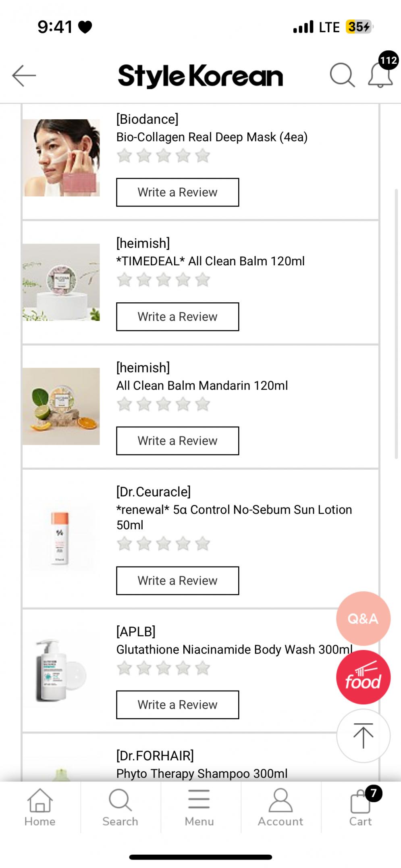Screen dimensions: 401x868
Task: Open the Biodance mask product thumbnail
Action: pyautogui.click(x=61, y=158)
